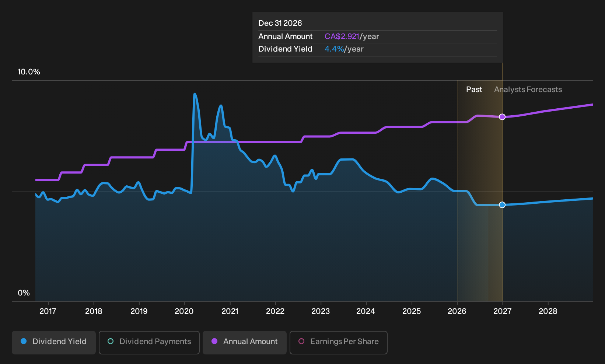This screenshot has height=364, width=605.
Task: Click the 2019 x-axis label
Action: coord(139,311)
